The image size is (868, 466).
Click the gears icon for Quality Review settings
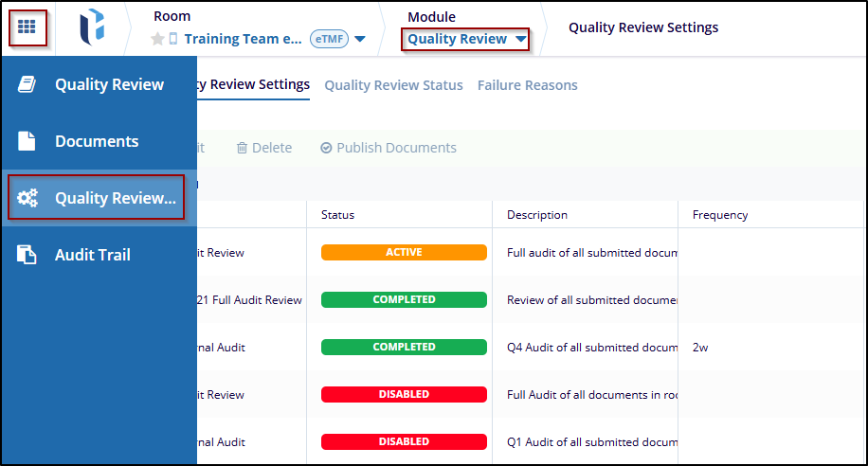coord(27,198)
